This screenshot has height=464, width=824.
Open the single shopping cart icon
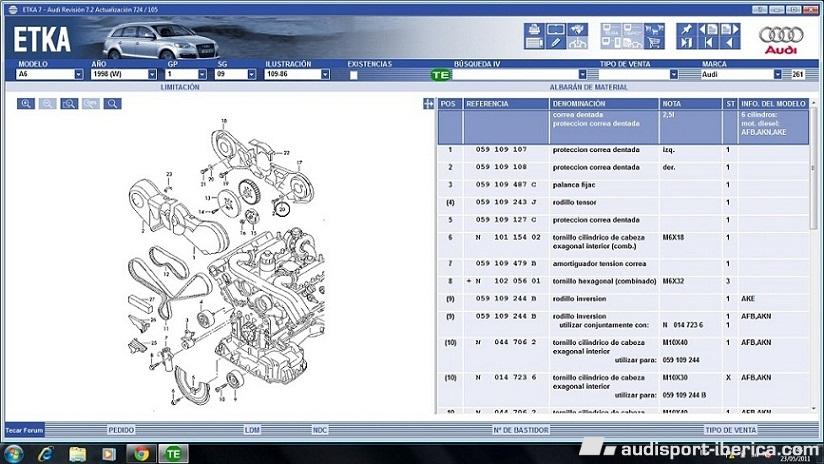coord(654,43)
